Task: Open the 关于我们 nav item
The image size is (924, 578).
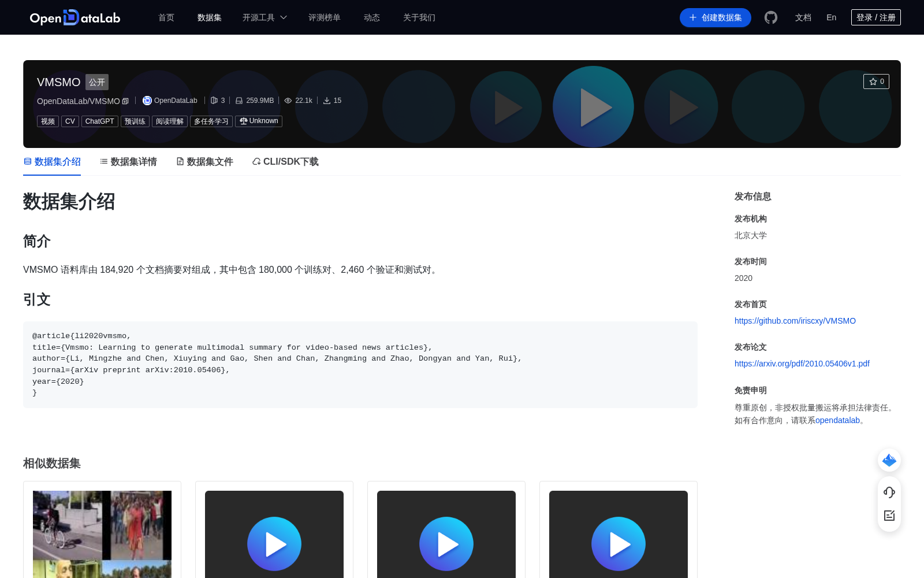Action: tap(419, 17)
